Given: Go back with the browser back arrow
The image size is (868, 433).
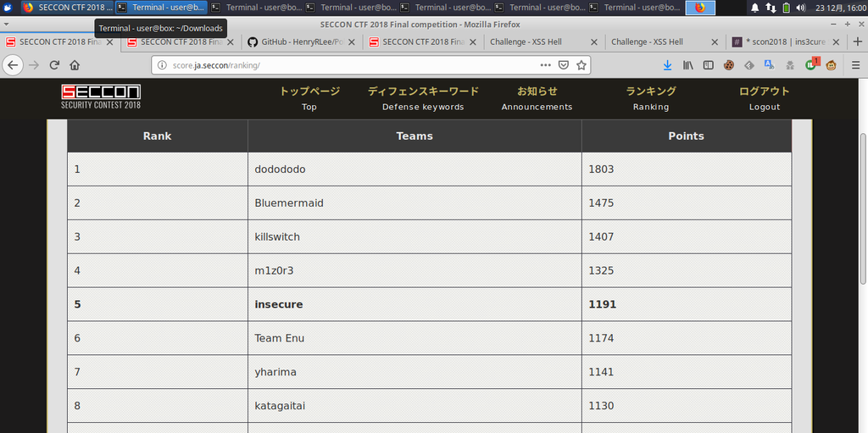Looking at the screenshot, I should [x=12, y=65].
